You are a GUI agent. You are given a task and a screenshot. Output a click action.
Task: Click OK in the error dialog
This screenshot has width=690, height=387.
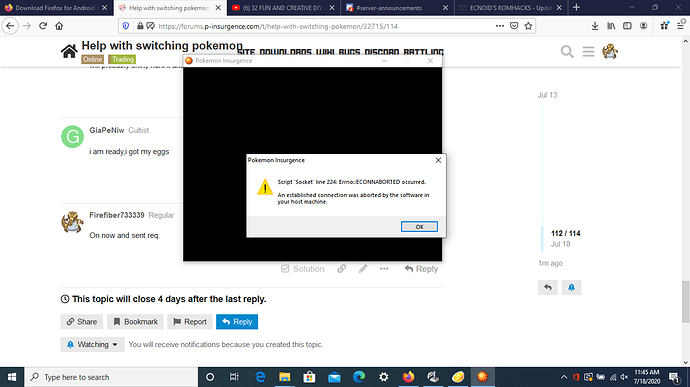click(x=419, y=227)
